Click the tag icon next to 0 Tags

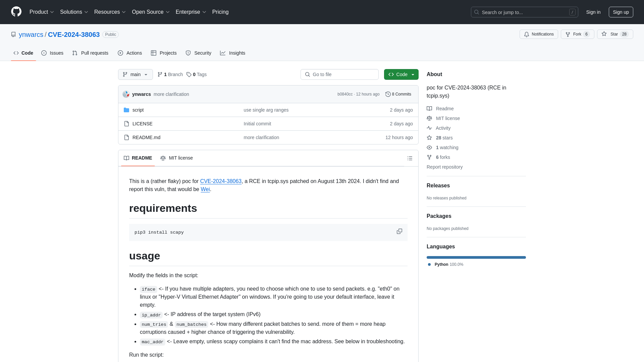(189, 74)
